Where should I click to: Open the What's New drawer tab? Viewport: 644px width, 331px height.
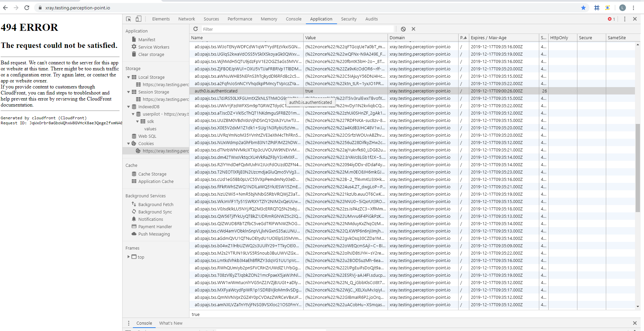pos(171,323)
